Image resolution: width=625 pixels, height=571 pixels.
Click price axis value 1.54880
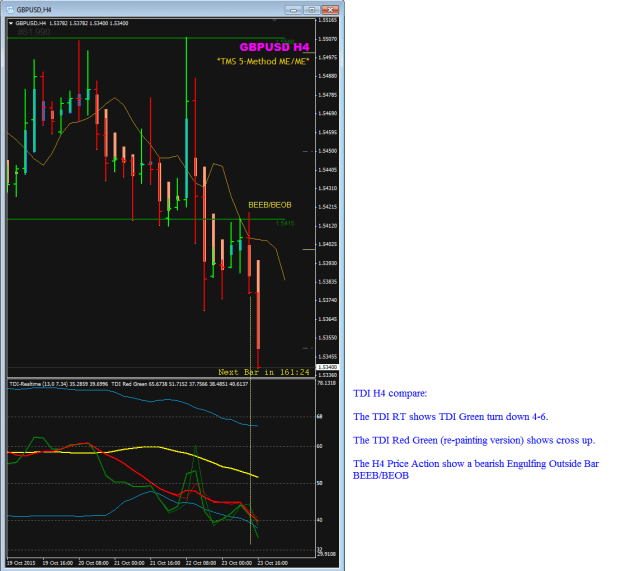[x=328, y=76]
